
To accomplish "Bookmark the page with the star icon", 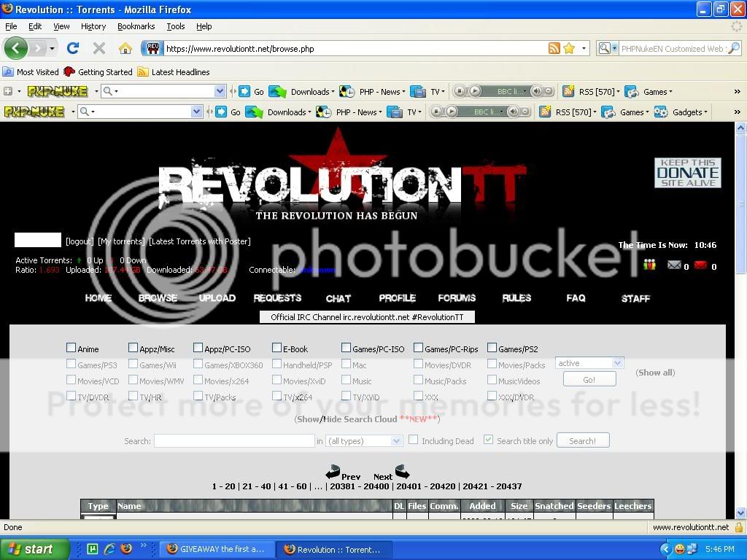I will tap(569, 49).
